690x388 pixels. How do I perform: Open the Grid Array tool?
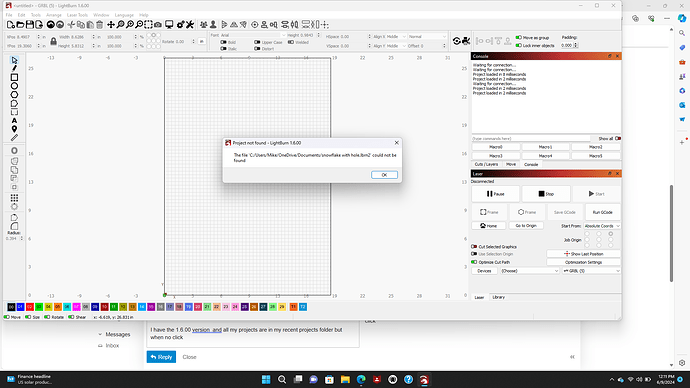(x=14, y=198)
